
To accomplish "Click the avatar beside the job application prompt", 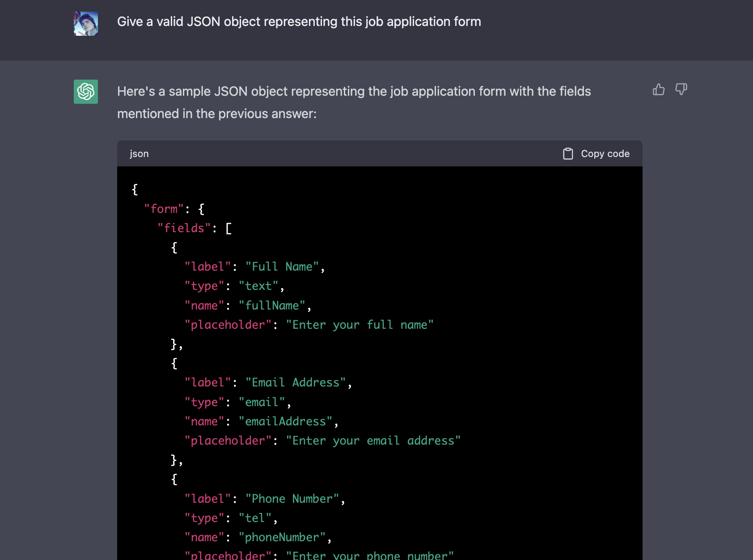I will point(86,24).
